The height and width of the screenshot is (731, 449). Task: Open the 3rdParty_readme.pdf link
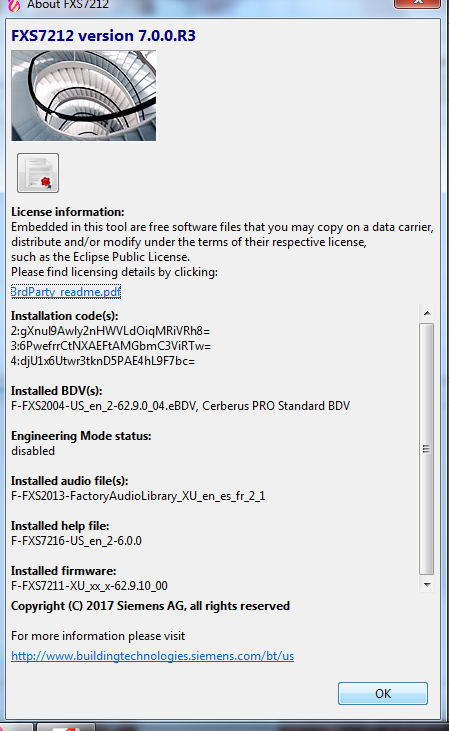click(x=66, y=292)
